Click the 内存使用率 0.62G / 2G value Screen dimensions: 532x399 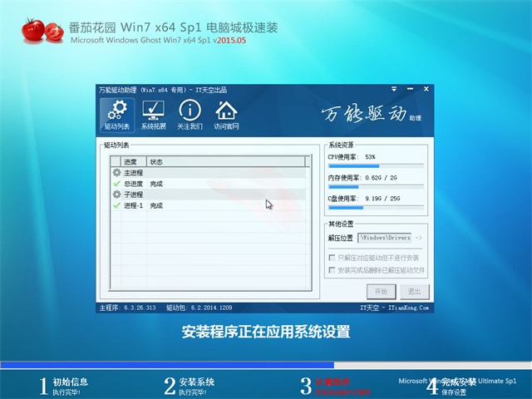tap(381, 178)
